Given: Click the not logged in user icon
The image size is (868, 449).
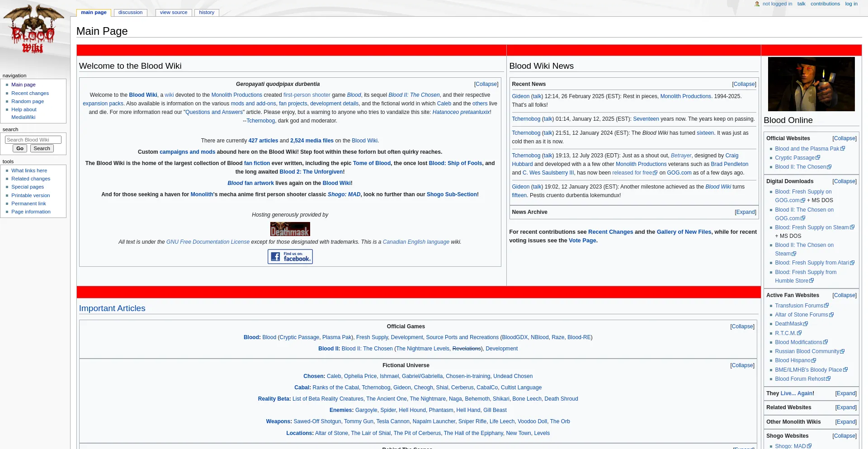Looking at the screenshot, I should point(757,4).
